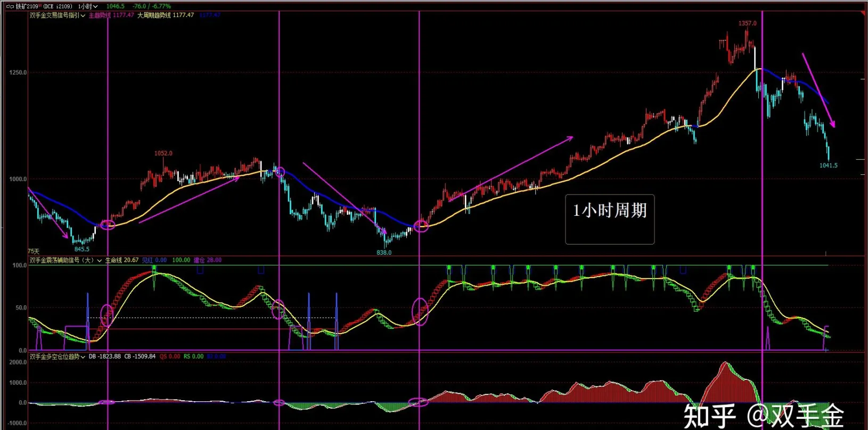Click the 建仓 28.00 value
This screenshot has width=868, height=430.
click(x=208, y=260)
